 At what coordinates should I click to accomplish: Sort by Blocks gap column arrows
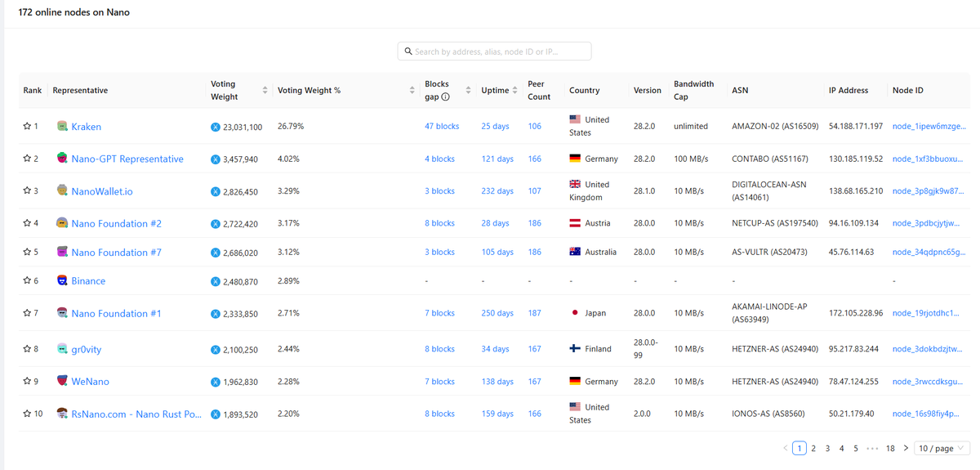(468, 90)
